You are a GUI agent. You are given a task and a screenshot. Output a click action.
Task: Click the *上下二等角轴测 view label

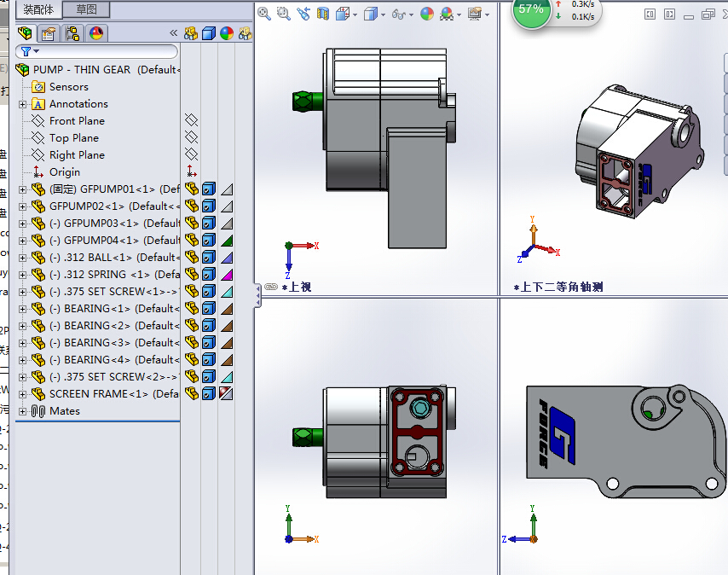point(558,287)
